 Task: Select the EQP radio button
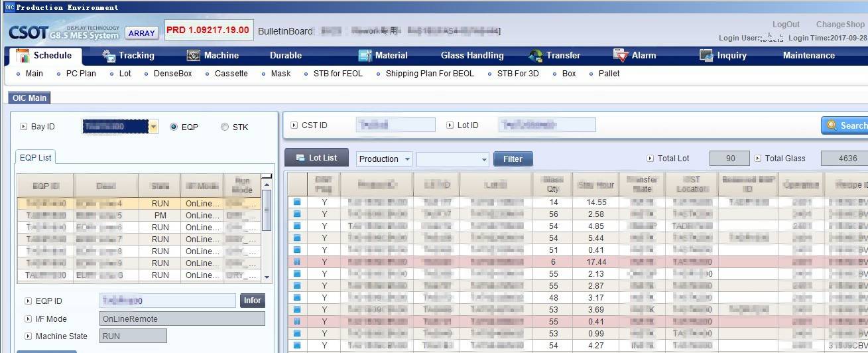174,127
